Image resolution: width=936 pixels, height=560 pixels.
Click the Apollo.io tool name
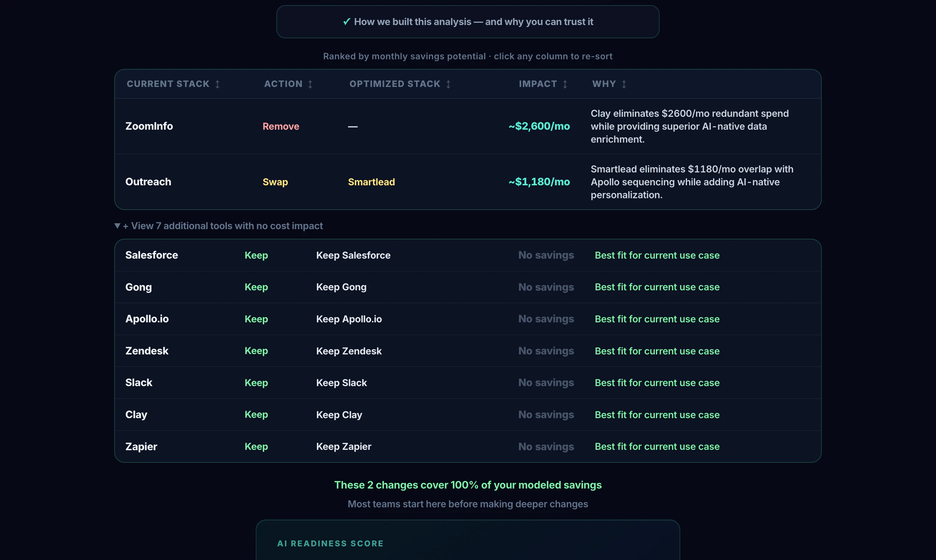tap(147, 319)
